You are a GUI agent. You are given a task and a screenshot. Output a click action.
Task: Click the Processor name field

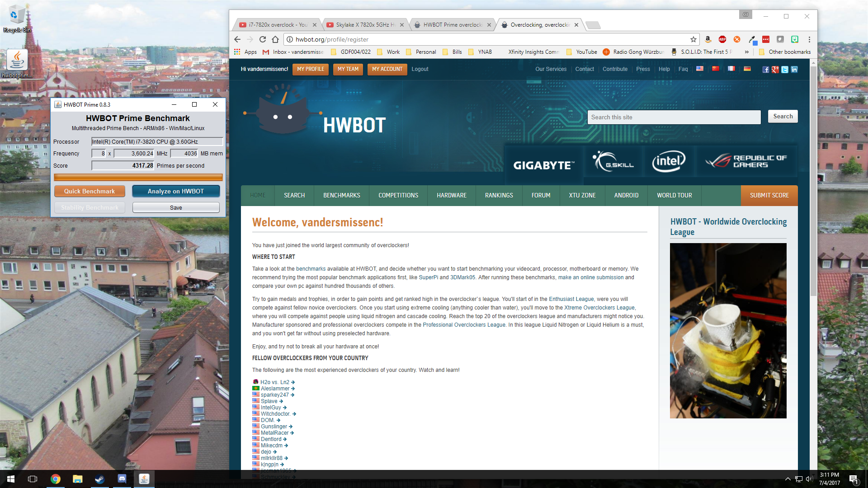157,142
